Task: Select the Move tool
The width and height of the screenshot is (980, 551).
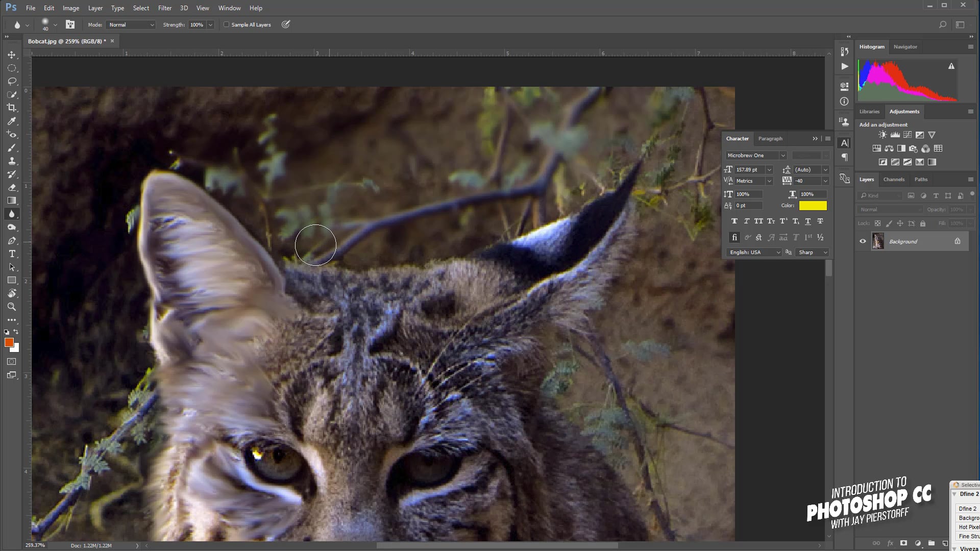Action: coord(12,55)
